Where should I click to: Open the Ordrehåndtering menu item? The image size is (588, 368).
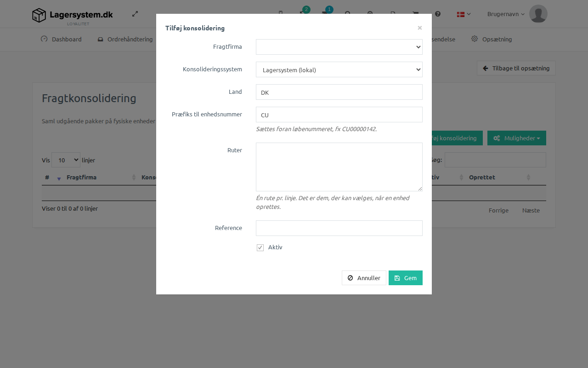tap(125, 39)
